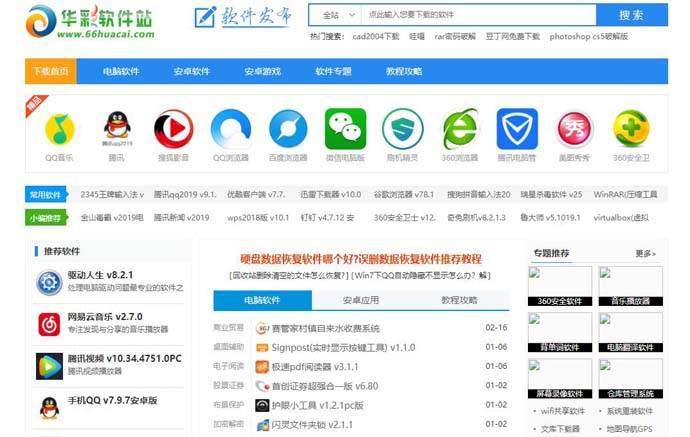
Task: Switch to the 电脑软件 content tab
Action: coord(262,300)
